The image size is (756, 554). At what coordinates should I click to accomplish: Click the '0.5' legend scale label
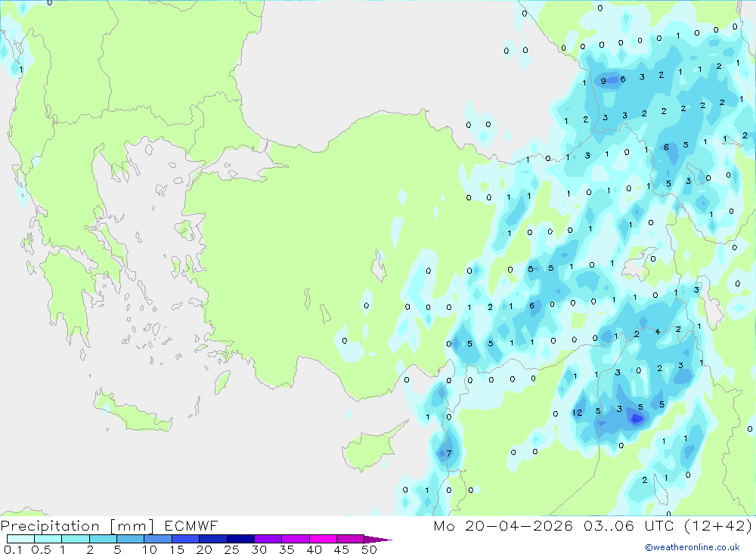tap(41, 549)
